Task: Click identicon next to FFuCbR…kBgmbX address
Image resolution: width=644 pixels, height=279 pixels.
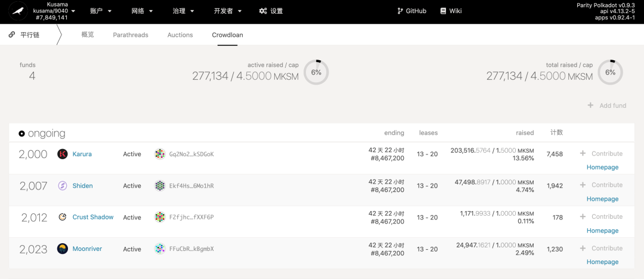Action: [160, 249]
